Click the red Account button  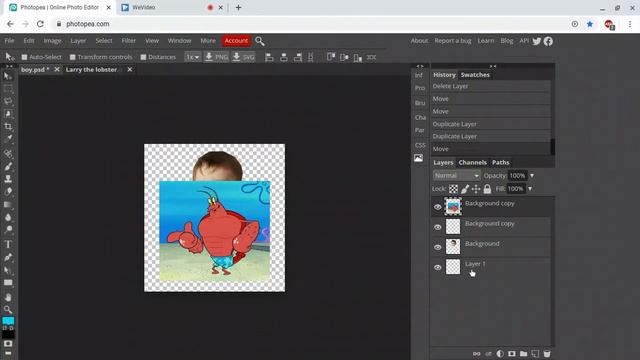[x=236, y=41]
